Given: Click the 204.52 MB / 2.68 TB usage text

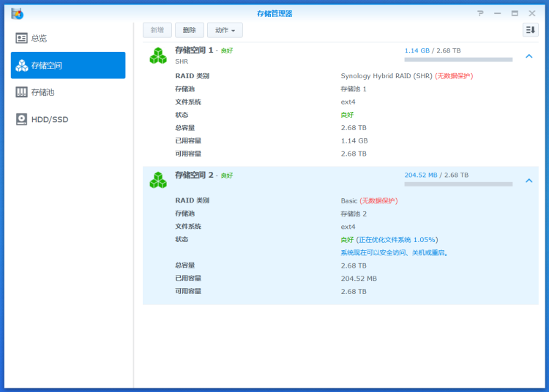Looking at the screenshot, I should tap(436, 175).
